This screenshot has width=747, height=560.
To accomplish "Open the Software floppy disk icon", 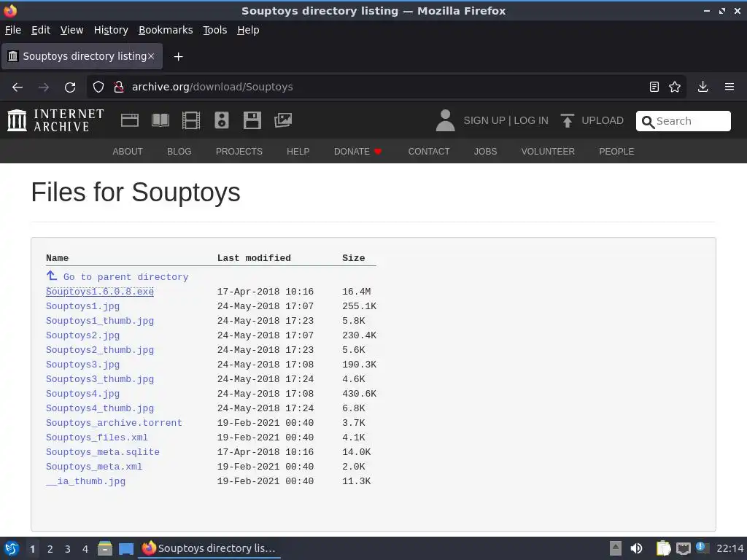I will coord(252,120).
